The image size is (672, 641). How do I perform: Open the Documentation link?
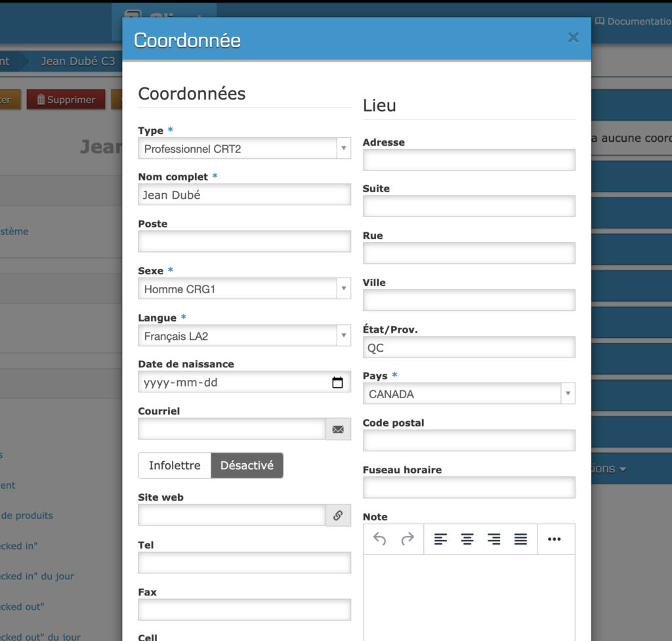[634, 22]
